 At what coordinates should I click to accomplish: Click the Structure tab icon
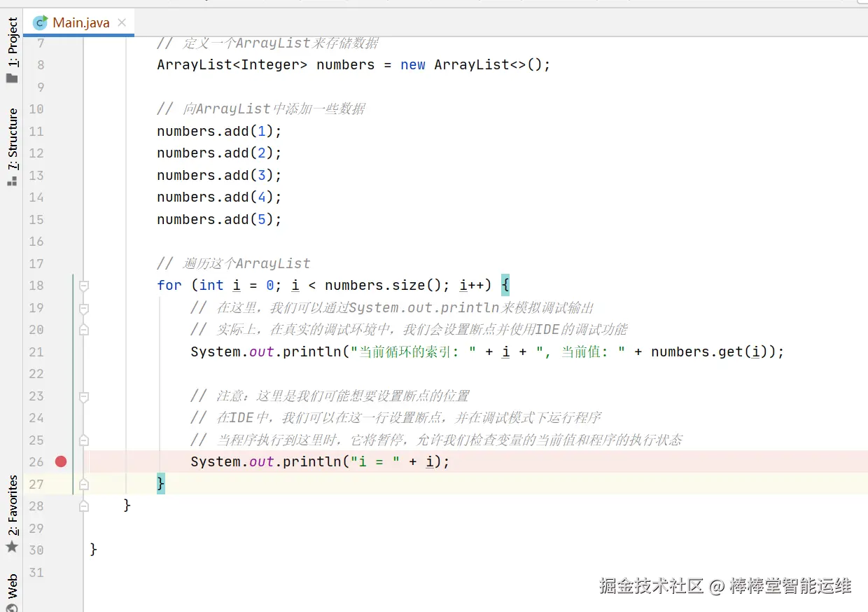(x=12, y=181)
